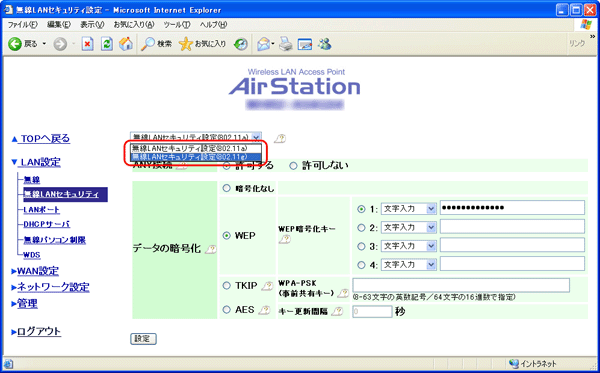This screenshot has width=600, height=373.
Task: Open the LANポート sidebar link
Action: (41, 210)
